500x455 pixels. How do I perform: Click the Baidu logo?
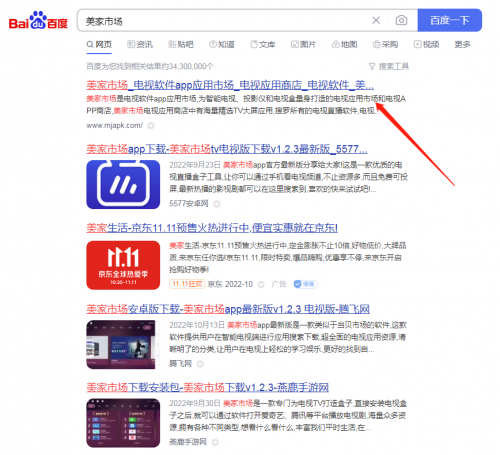[x=38, y=21]
